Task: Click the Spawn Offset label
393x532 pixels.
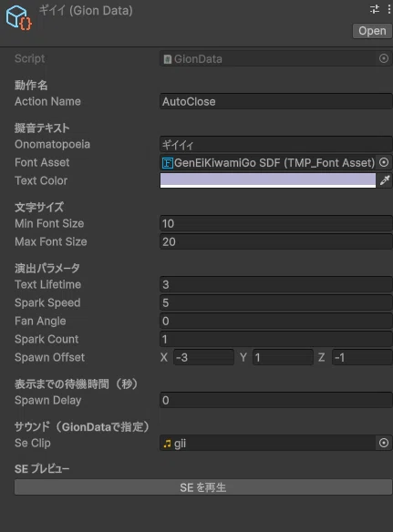Action: (49, 357)
